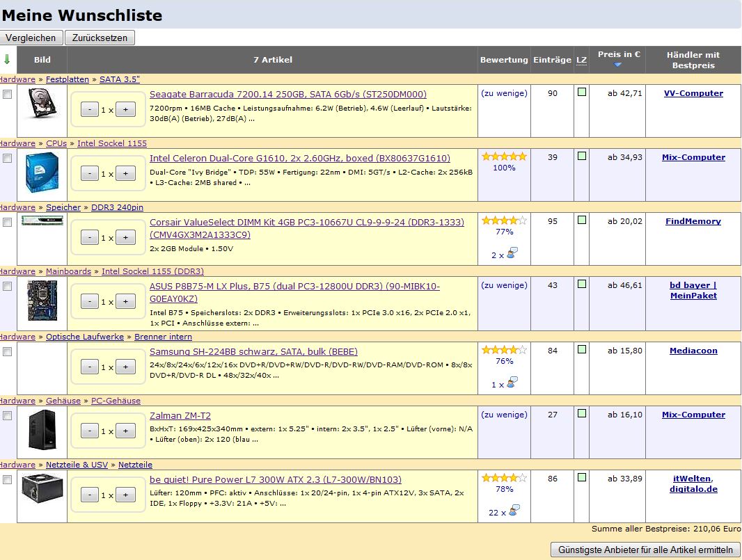Sort by the Bewertung column header
The height and width of the screenshot is (560, 742).
click(x=504, y=60)
